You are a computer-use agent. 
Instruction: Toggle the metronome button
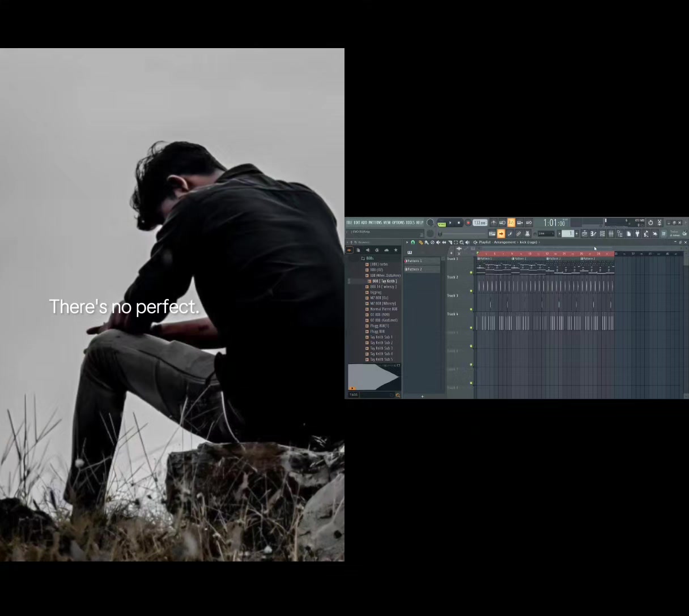click(x=494, y=223)
